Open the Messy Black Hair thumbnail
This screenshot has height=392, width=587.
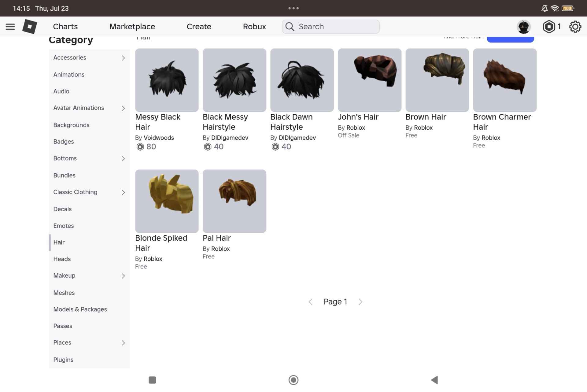pyautogui.click(x=167, y=80)
